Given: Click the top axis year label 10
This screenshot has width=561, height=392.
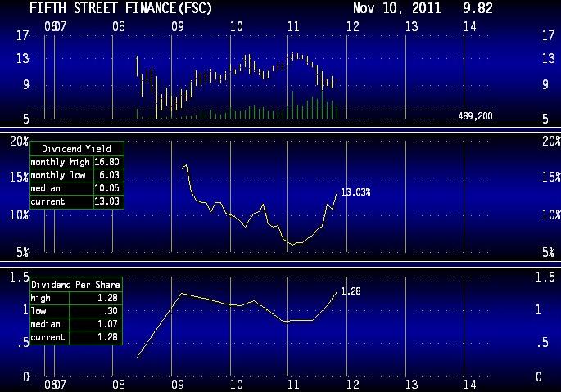Looking at the screenshot, I should (x=236, y=26).
